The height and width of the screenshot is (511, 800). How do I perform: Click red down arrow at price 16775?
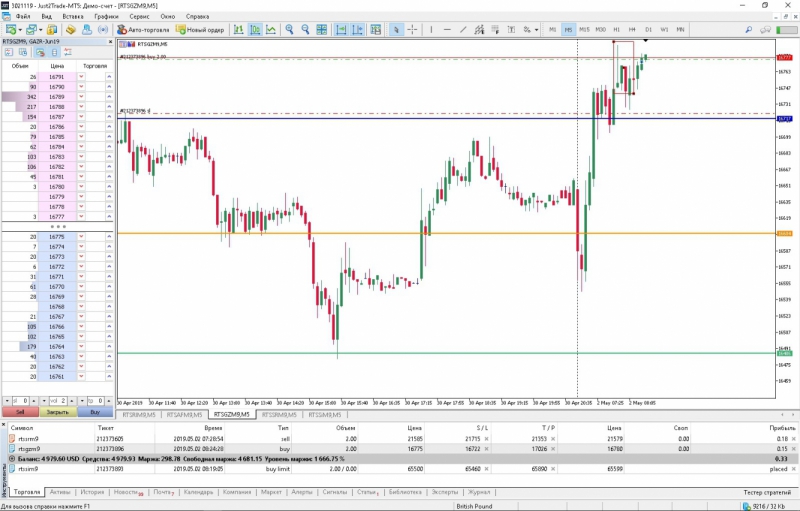[x=81, y=237]
